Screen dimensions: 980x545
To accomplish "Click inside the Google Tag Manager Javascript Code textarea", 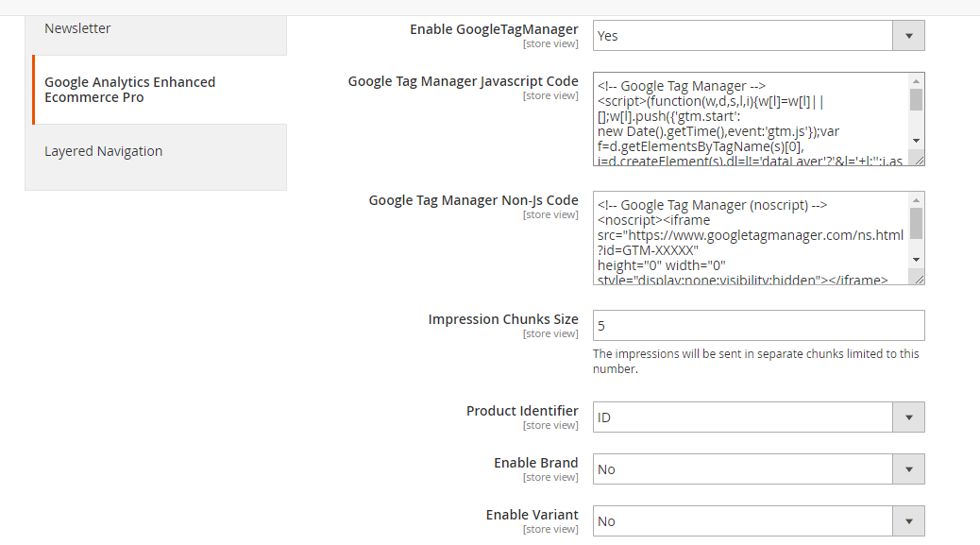I will tap(751, 119).
